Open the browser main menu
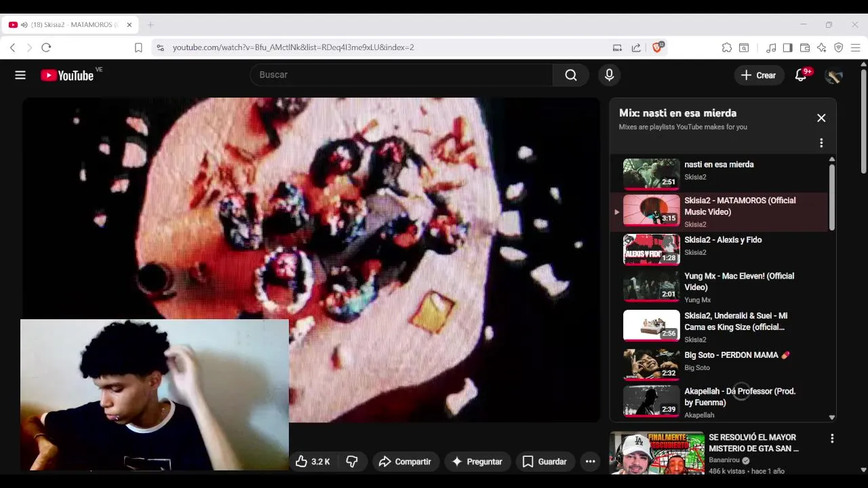 [855, 47]
